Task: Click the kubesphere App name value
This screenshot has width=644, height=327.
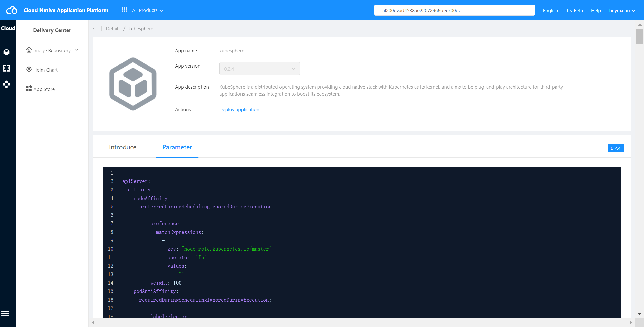Action: pos(232,51)
